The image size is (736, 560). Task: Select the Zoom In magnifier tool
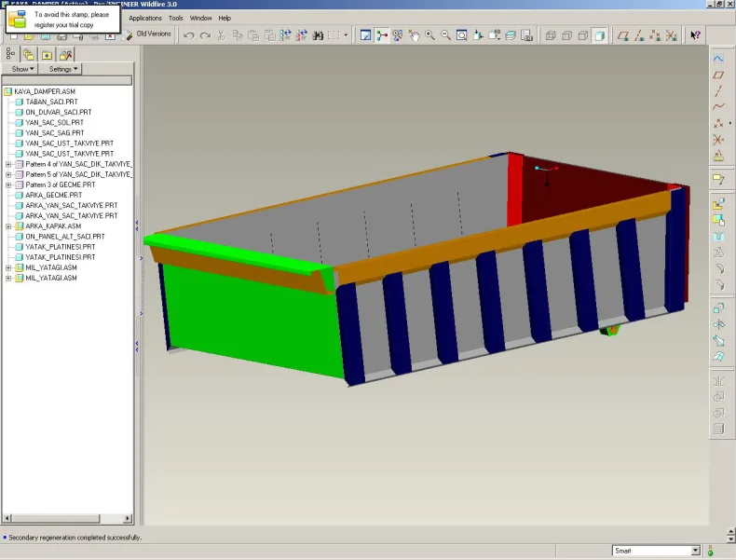(x=429, y=35)
